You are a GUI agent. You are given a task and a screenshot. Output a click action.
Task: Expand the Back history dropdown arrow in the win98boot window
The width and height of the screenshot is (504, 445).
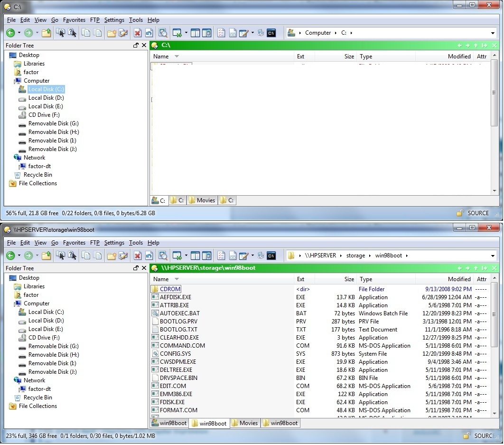tap(19, 256)
